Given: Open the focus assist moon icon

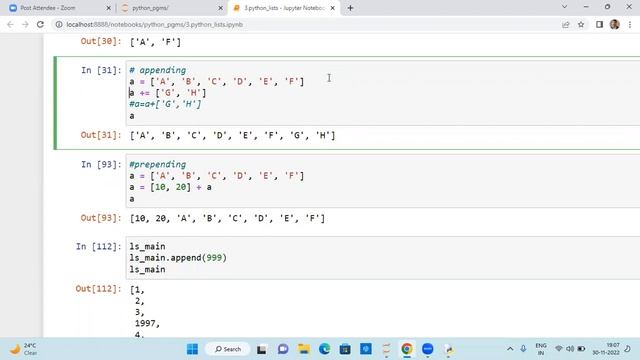Looking at the screenshot, I should 628,349.
